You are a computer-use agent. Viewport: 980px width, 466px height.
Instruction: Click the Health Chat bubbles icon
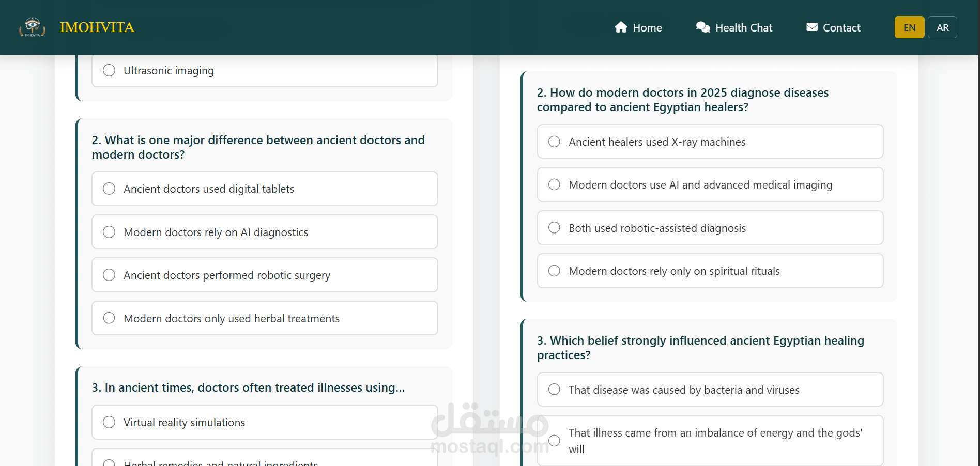tap(703, 27)
